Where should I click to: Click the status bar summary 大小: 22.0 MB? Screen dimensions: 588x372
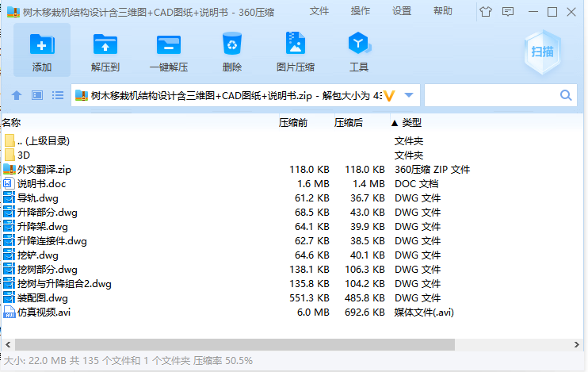click(x=35, y=361)
